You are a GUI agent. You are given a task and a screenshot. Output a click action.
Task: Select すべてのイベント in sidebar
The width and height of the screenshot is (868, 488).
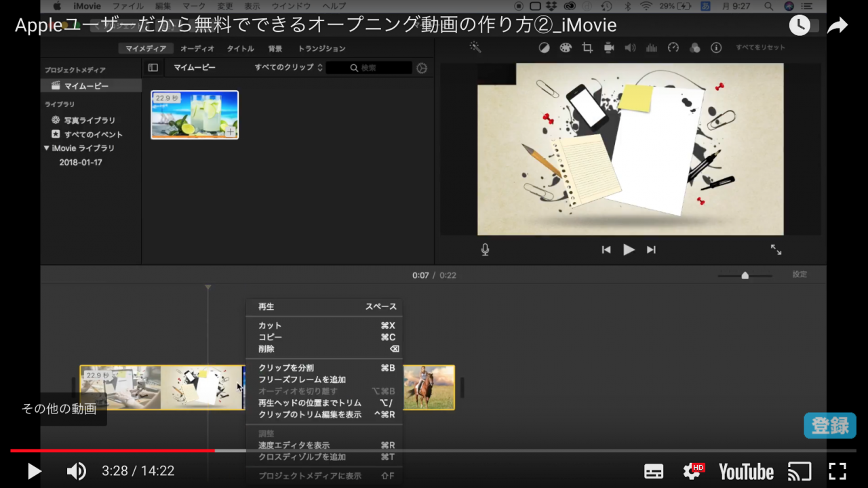click(87, 134)
